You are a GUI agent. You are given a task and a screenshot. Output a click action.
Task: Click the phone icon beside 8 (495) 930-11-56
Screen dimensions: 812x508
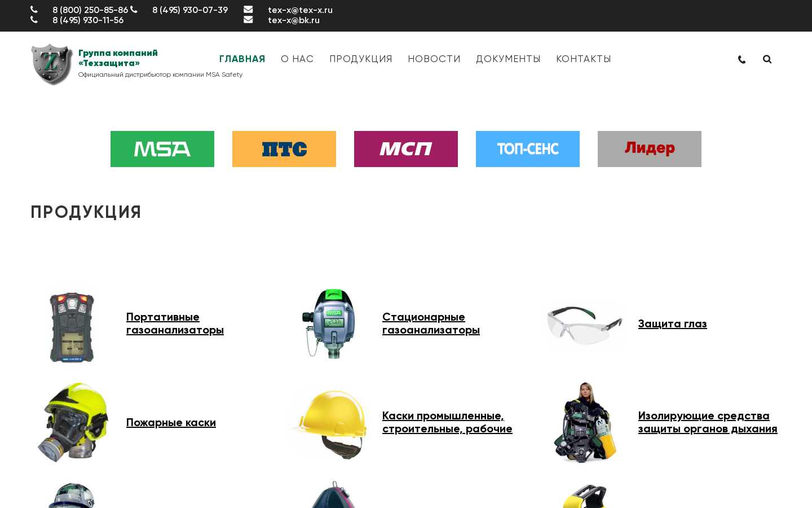point(34,20)
